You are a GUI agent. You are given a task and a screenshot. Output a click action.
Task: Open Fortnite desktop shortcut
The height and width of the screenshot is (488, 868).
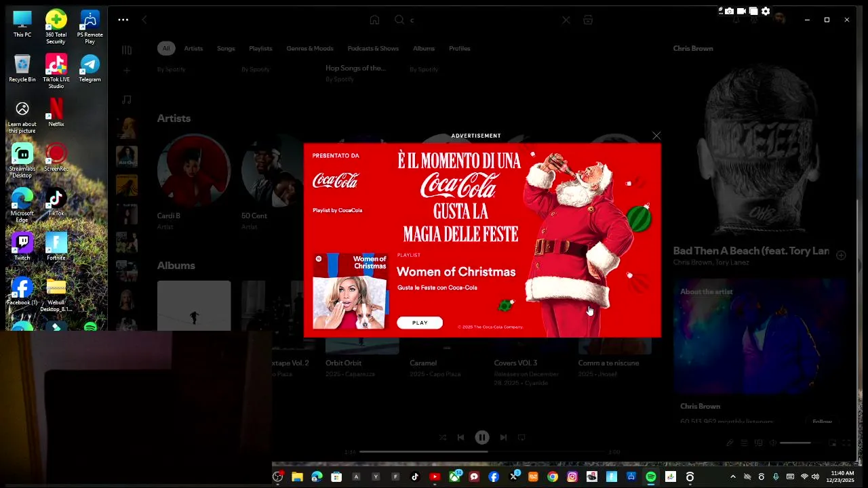(56, 247)
